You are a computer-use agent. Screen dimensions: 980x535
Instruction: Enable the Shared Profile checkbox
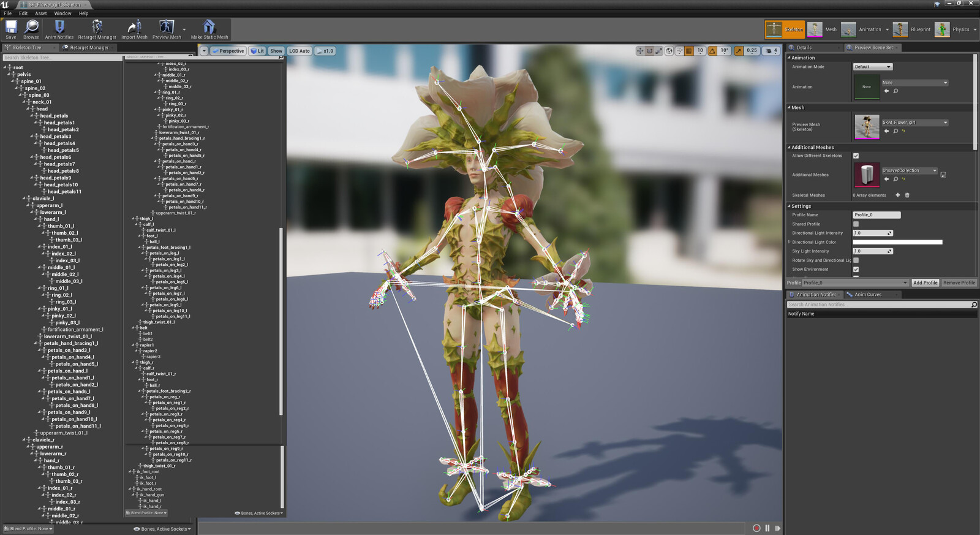click(x=856, y=224)
